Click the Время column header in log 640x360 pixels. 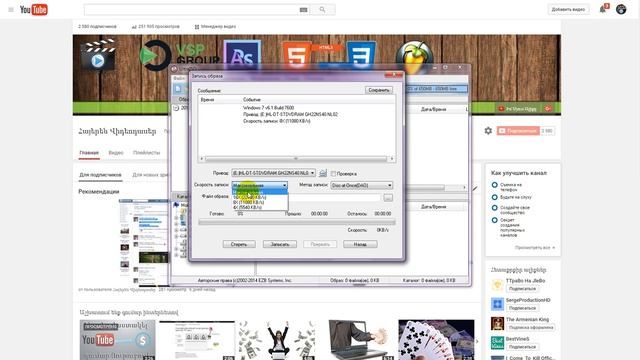click(207, 100)
